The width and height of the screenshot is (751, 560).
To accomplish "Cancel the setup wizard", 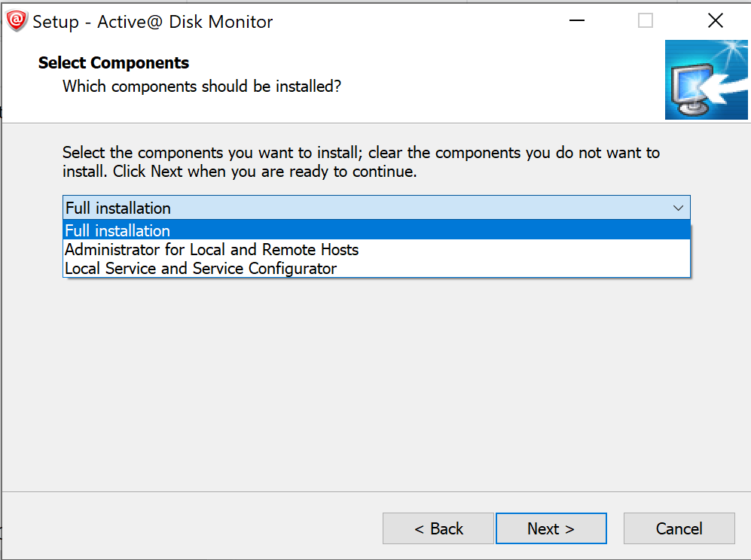I will [x=679, y=528].
